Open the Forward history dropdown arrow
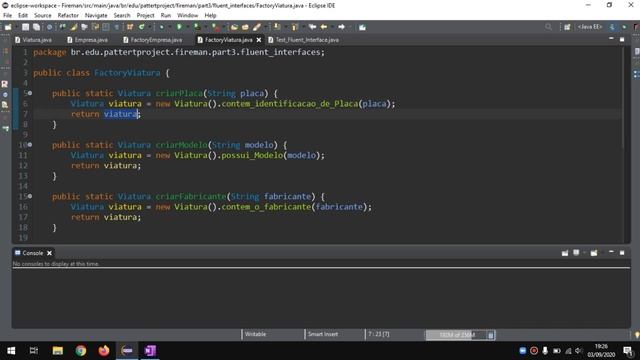Screen dimensions: 640x360 pyautogui.click(x=350, y=27)
